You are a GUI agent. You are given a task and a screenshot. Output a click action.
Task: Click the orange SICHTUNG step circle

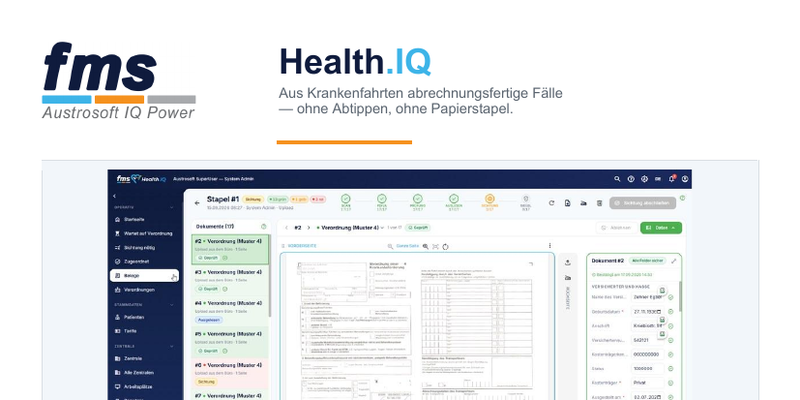(x=490, y=198)
